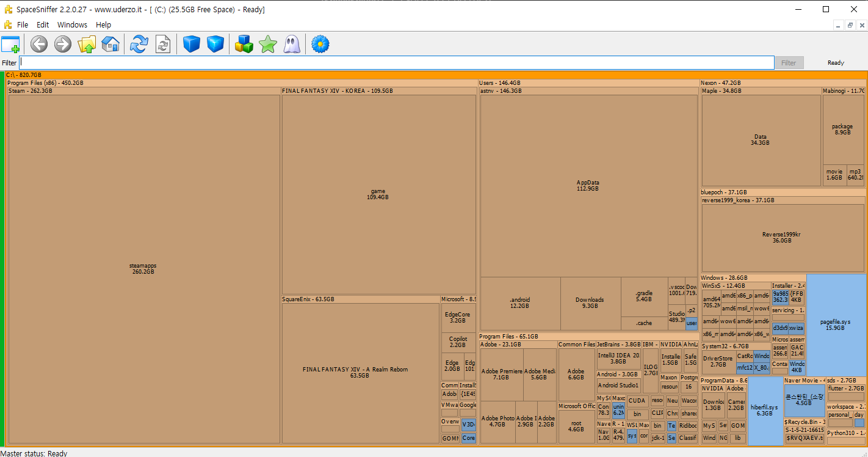Click the colored cubes file classes icon

pyautogui.click(x=245, y=44)
